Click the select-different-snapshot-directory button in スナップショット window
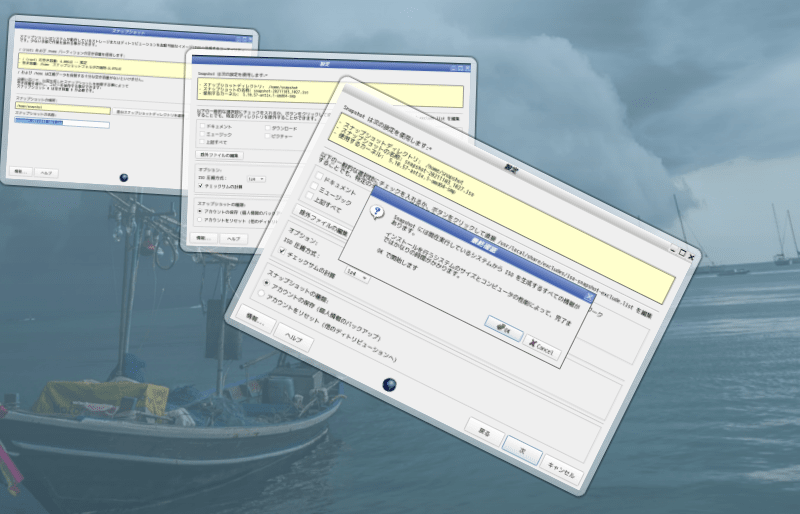The height and width of the screenshot is (514, 800). pos(149,114)
